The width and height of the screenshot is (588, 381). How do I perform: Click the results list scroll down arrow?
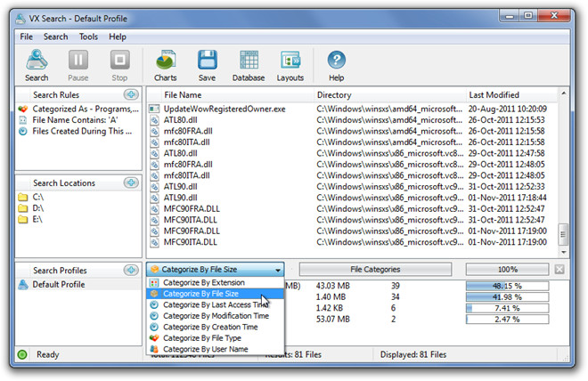563,253
